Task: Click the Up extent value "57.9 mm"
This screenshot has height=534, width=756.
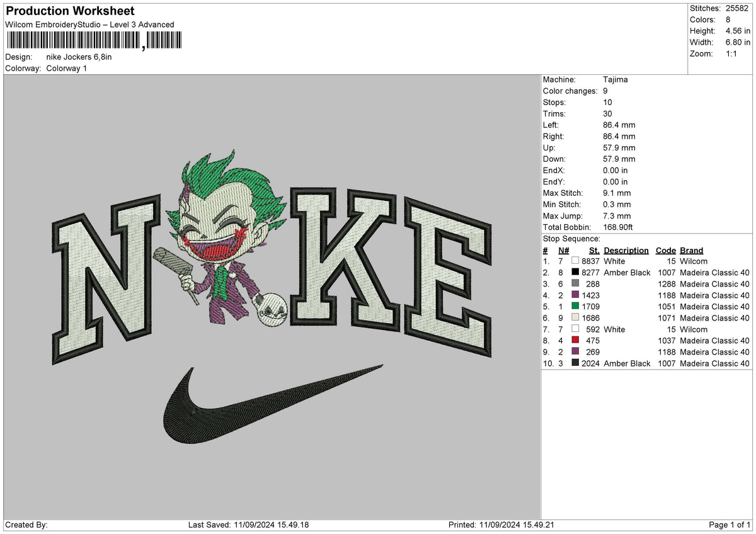Action: coord(619,147)
